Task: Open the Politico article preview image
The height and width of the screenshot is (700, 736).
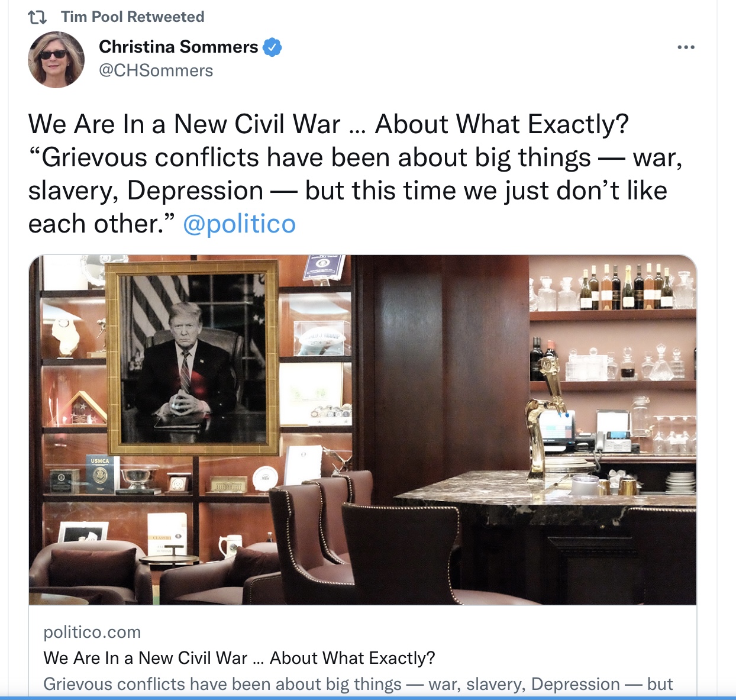Action: coord(363,430)
